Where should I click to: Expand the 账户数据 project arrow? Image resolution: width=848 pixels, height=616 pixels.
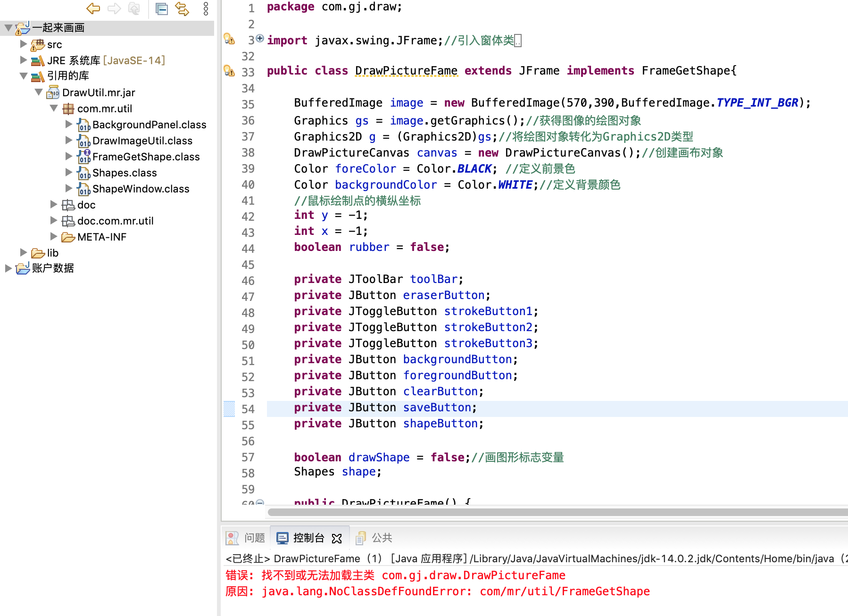pos(8,268)
